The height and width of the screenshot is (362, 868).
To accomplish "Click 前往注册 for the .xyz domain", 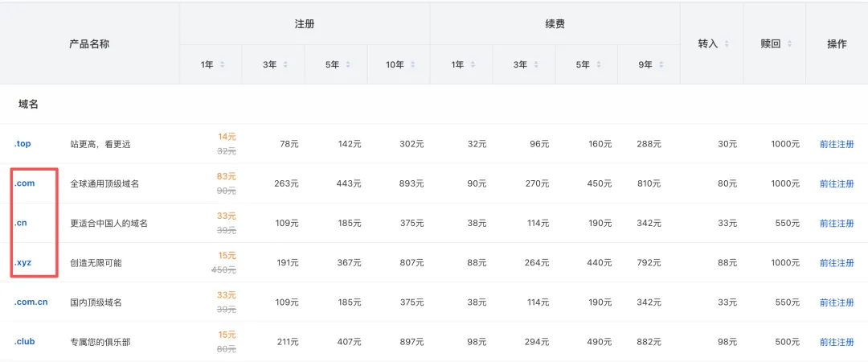I will point(837,263).
